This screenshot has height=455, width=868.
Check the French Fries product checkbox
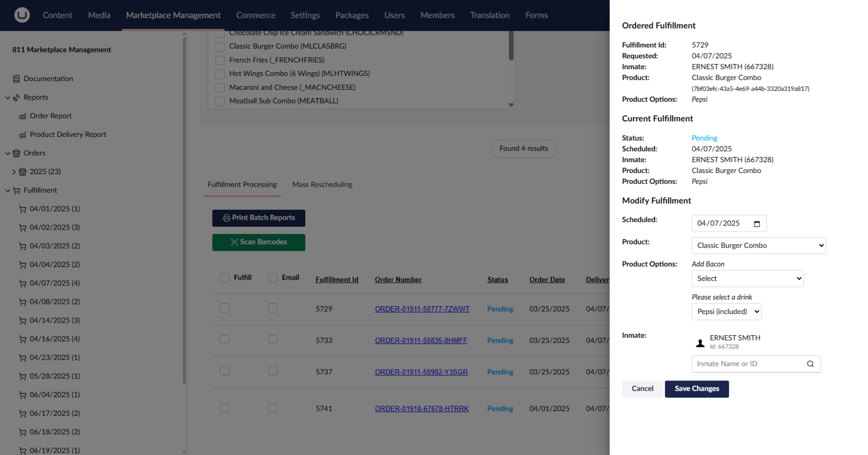pyautogui.click(x=220, y=60)
